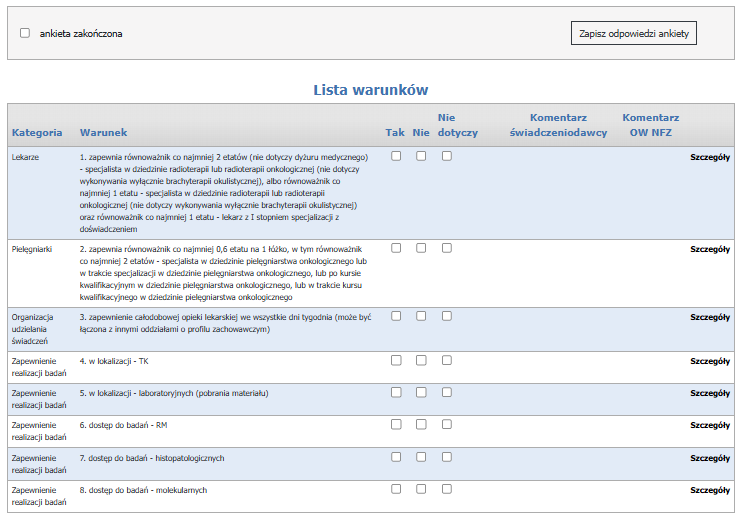739x516 pixels.
Task: Open 'Szczegóły' for Lekarze row
Action: click(710, 157)
